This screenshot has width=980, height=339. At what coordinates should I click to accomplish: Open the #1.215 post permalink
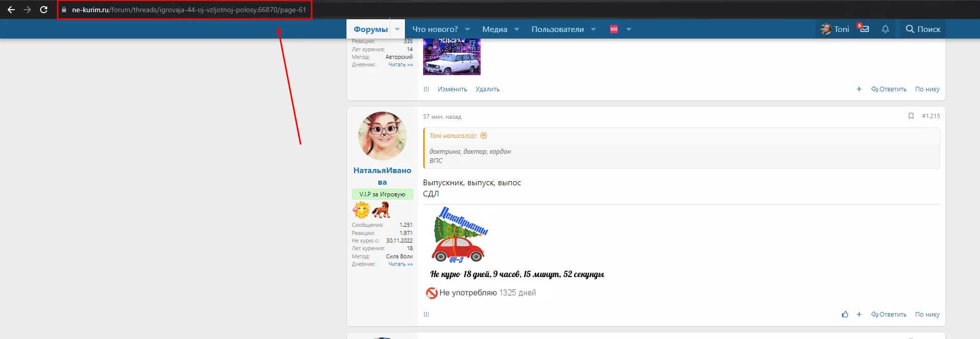tap(931, 116)
